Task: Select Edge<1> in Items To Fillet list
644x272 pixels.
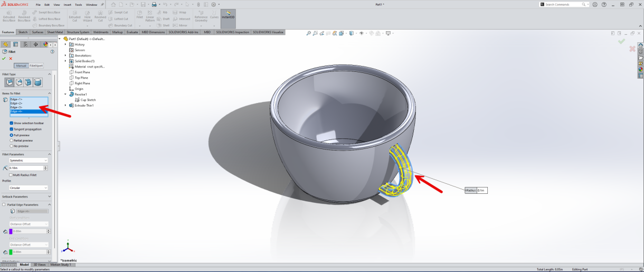Action: coord(29,99)
